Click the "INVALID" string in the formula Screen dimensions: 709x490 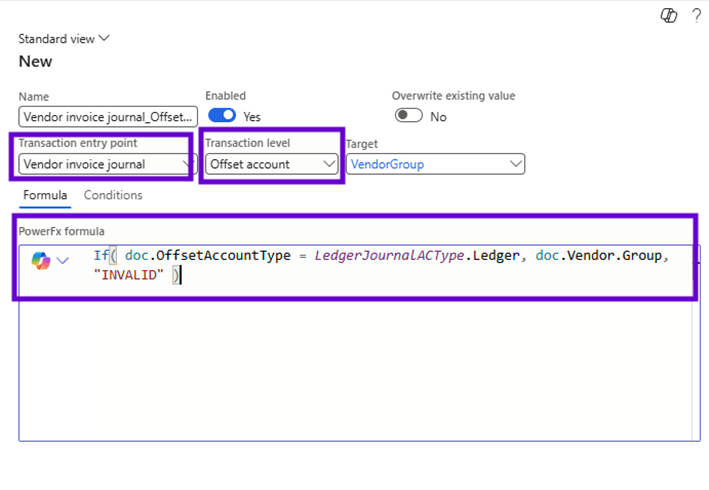pos(129,275)
